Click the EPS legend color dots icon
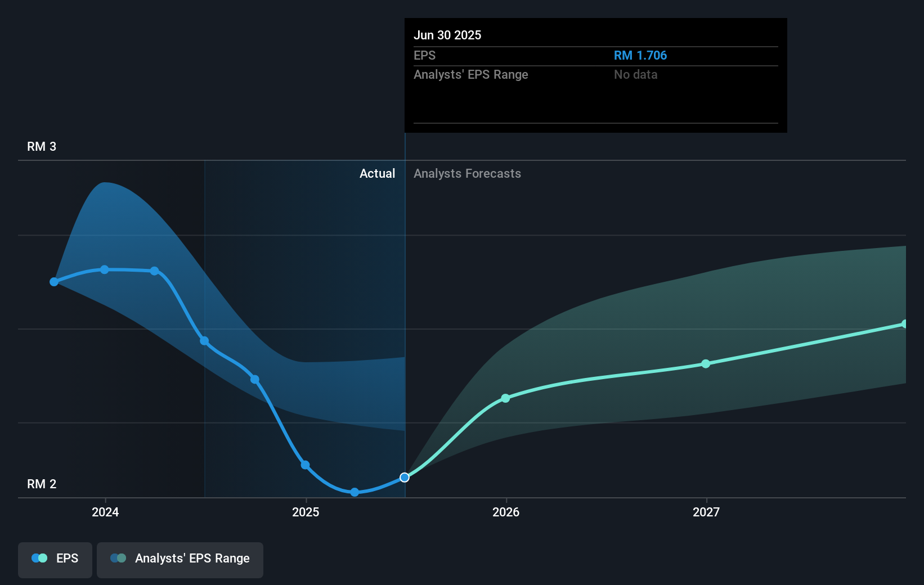Screen dimensions: 924x585 coord(39,558)
